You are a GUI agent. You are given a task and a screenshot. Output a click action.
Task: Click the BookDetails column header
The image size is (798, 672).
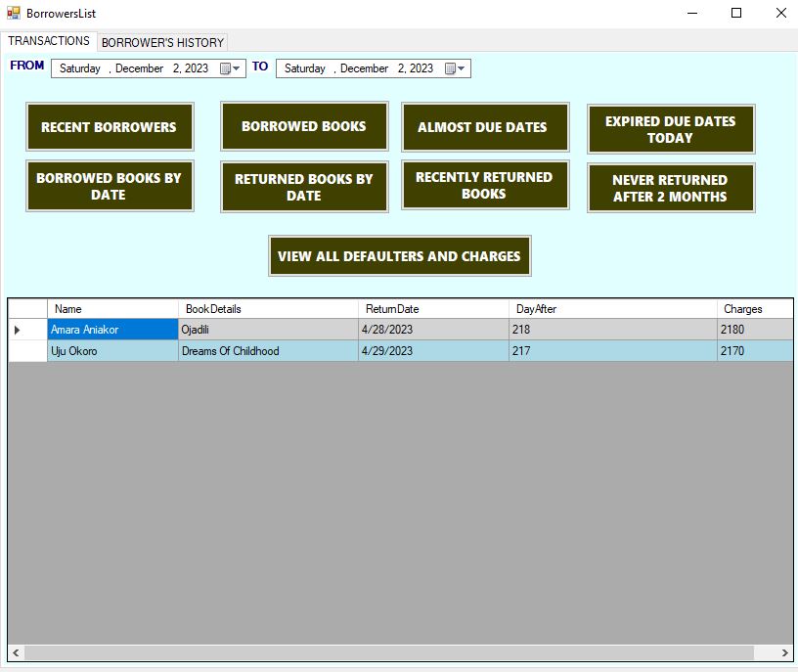click(x=268, y=309)
